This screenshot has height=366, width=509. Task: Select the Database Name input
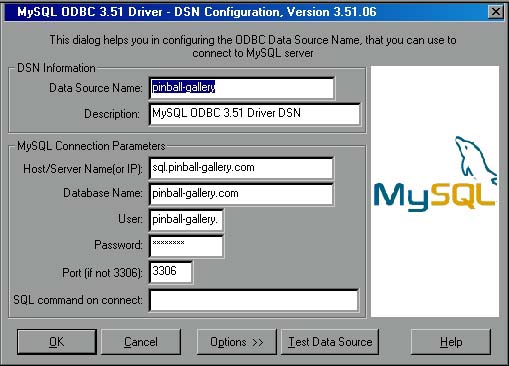pyautogui.click(x=241, y=194)
